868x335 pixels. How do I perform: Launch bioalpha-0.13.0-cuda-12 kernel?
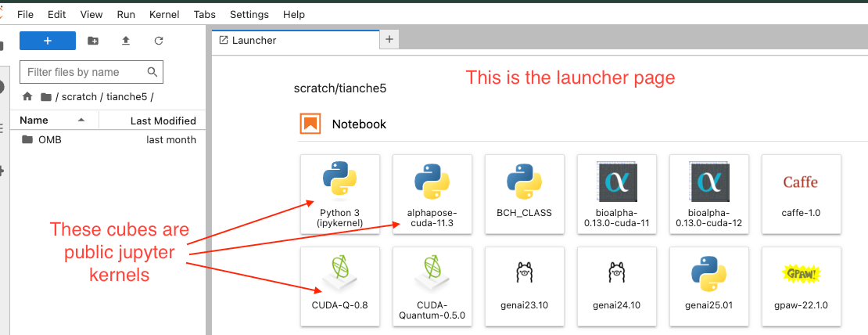(x=708, y=194)
